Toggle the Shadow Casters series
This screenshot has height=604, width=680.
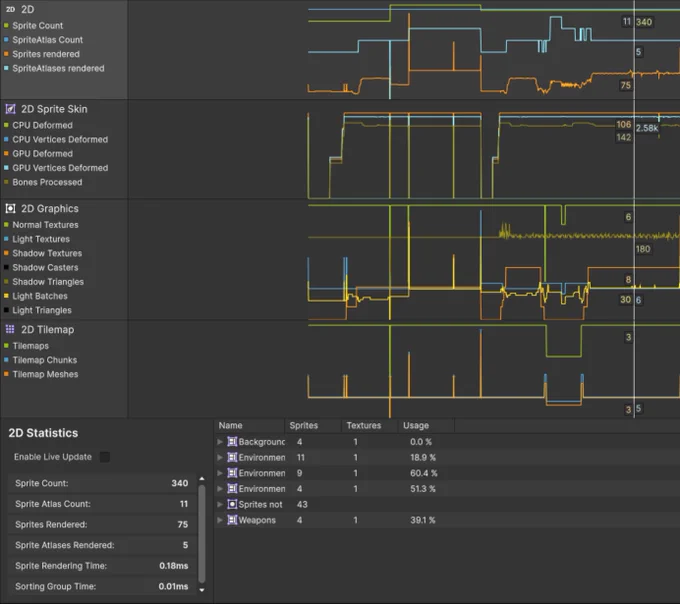tap(6, 268)
